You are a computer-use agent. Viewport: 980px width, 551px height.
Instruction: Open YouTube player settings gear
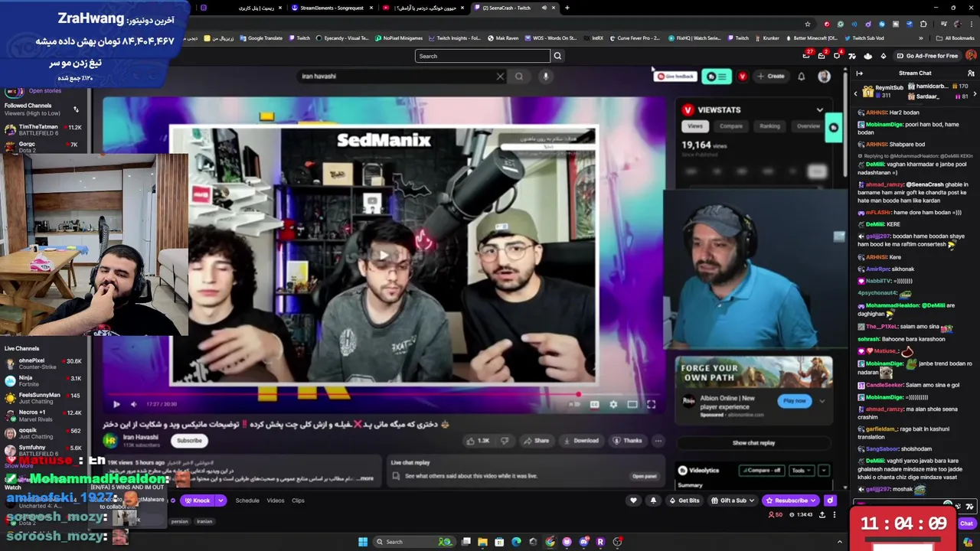(x=613, y=404)
